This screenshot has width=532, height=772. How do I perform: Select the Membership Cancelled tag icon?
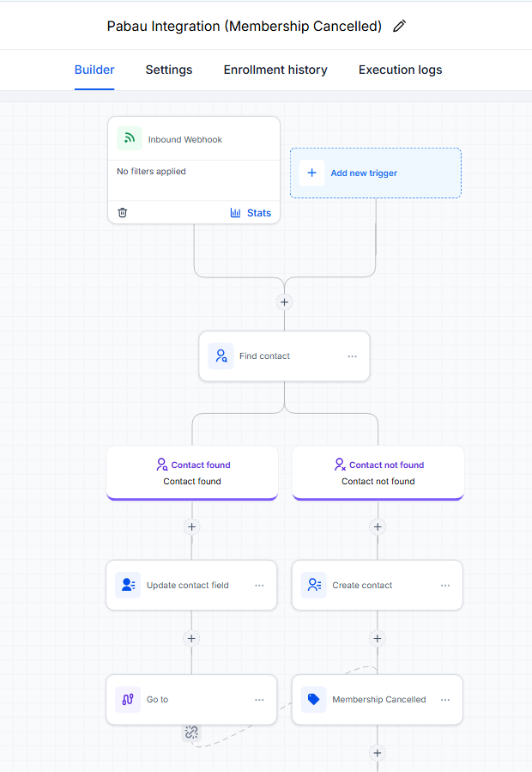point(314,700)
